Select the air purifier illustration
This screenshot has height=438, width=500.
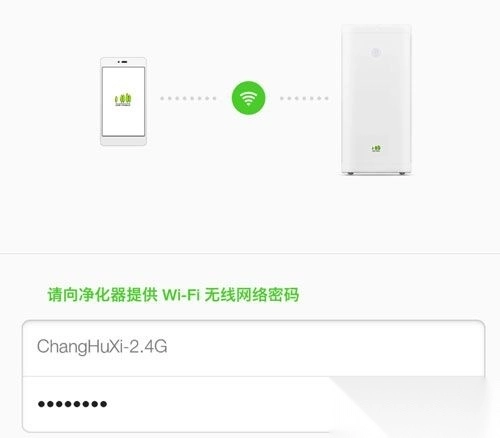pyautogui.click(x=376, y=100)
